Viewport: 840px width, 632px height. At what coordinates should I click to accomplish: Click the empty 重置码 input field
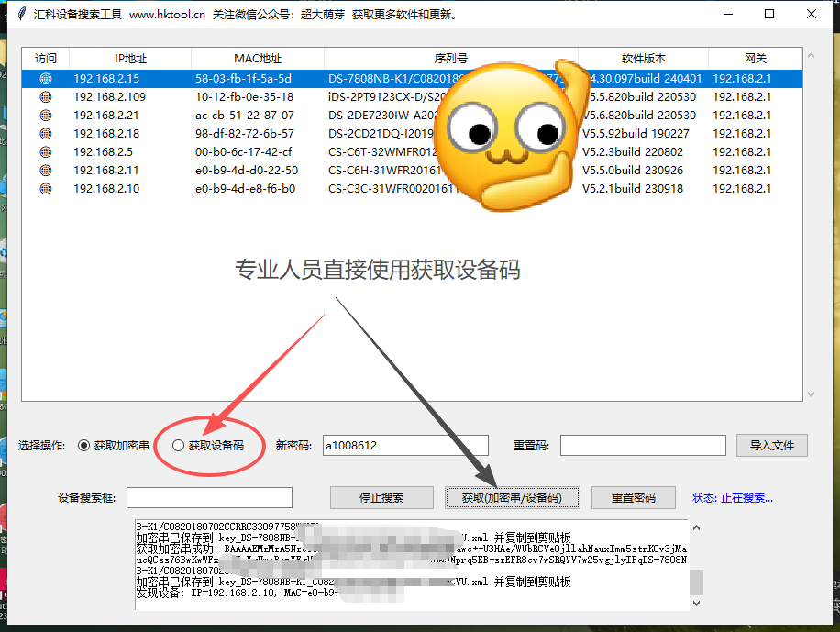pos(642,445)
